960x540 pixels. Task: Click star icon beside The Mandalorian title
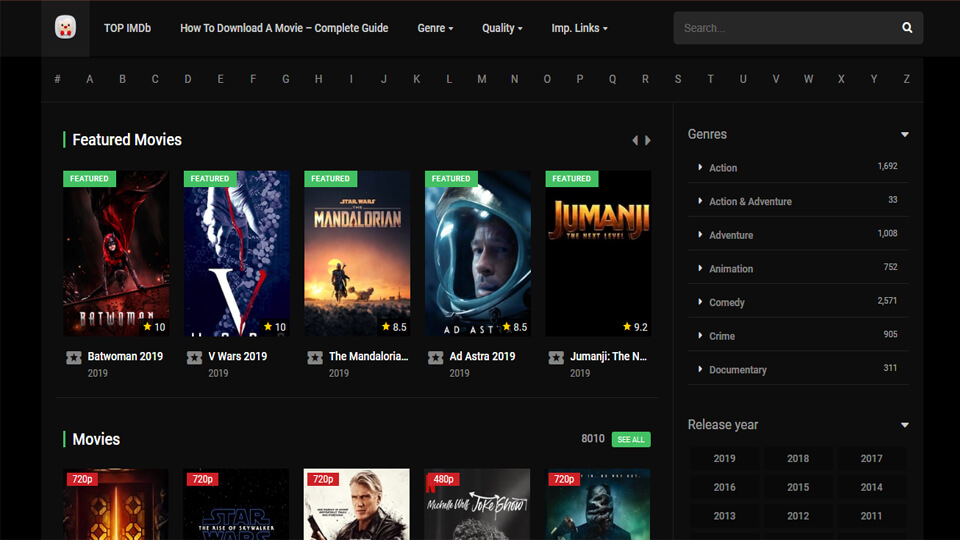315,357
